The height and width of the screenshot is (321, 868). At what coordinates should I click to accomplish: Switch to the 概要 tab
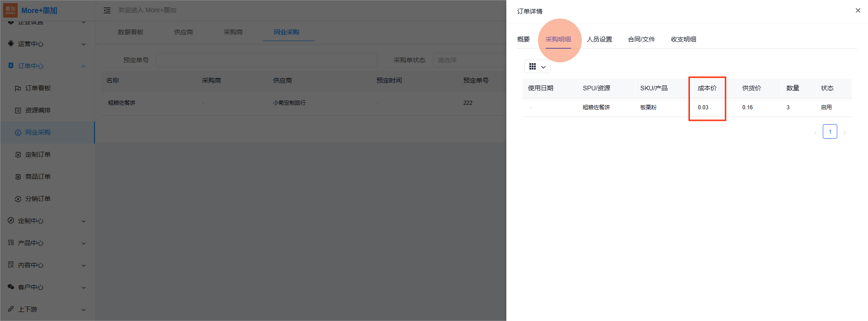click(x=523, y=39)
